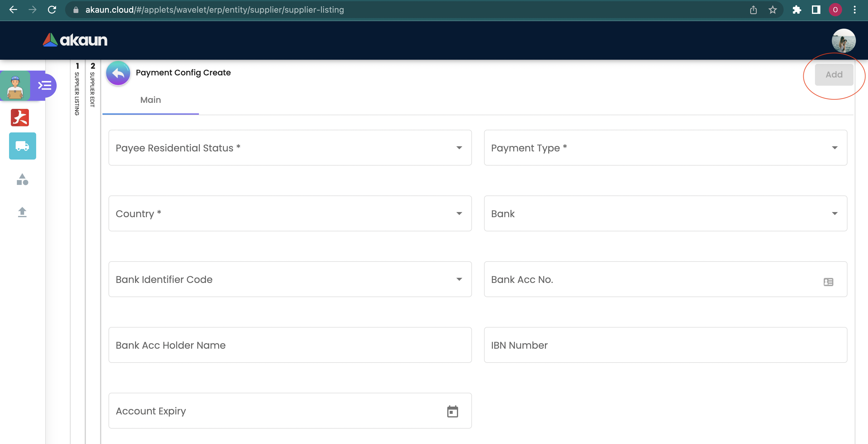Toggle the sidebar menu expand icon

(45, 85)
